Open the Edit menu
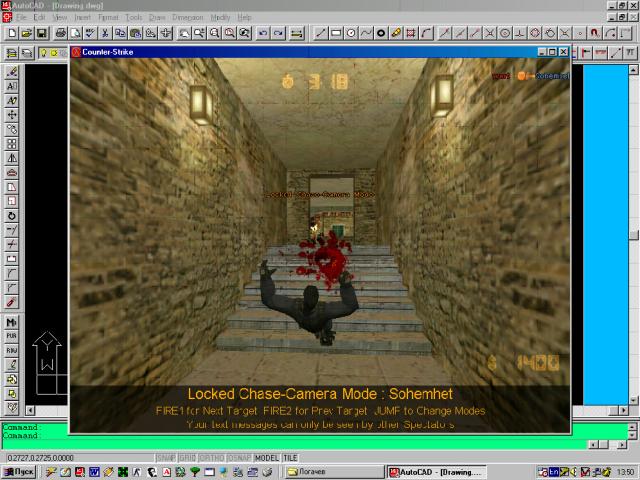Image resolution: width=640 pixels, height=480 pixels. 40,17
